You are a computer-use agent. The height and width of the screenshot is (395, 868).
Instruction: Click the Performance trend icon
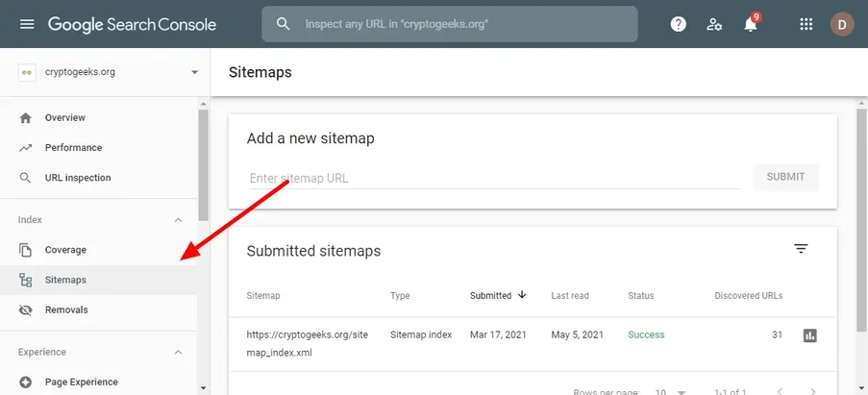25,148
